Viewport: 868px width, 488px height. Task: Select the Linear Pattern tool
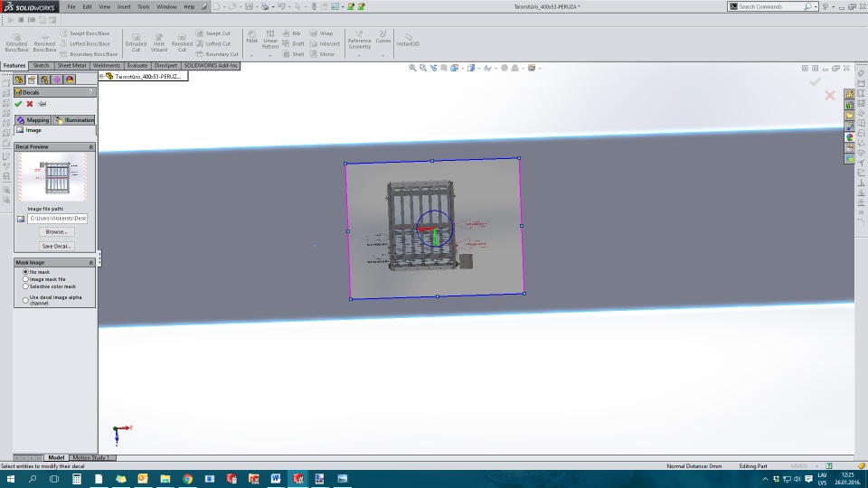pyautogui.click(x=270, y=40)
